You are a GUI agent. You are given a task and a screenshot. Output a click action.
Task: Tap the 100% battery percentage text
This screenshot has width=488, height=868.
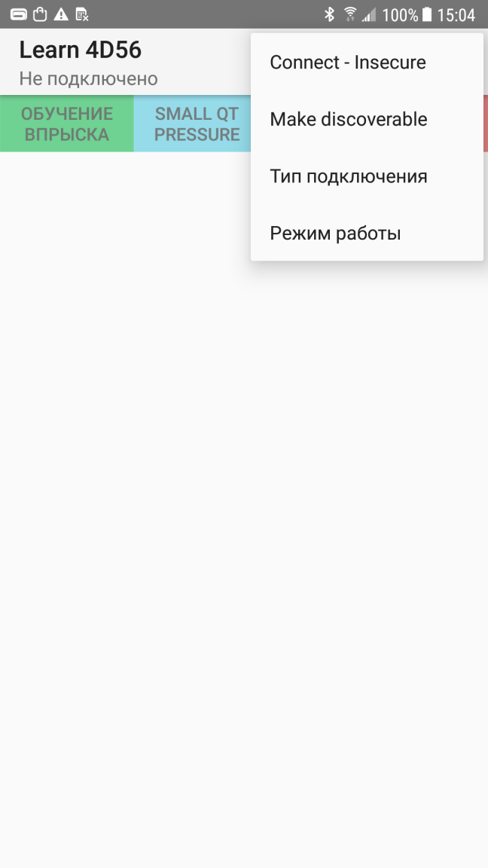(400, 15)
